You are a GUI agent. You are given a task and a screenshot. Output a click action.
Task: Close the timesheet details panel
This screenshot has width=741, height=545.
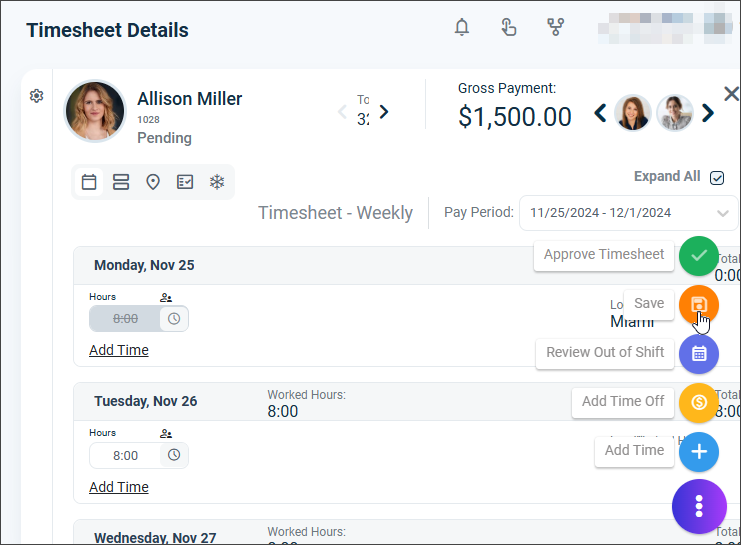(x=731, y=94)
